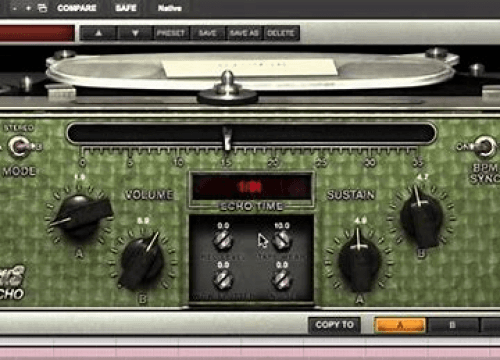Viewport: 500px width, 360px height.
Task: Toggle the SAFE button
Action: tap(126, 8)
